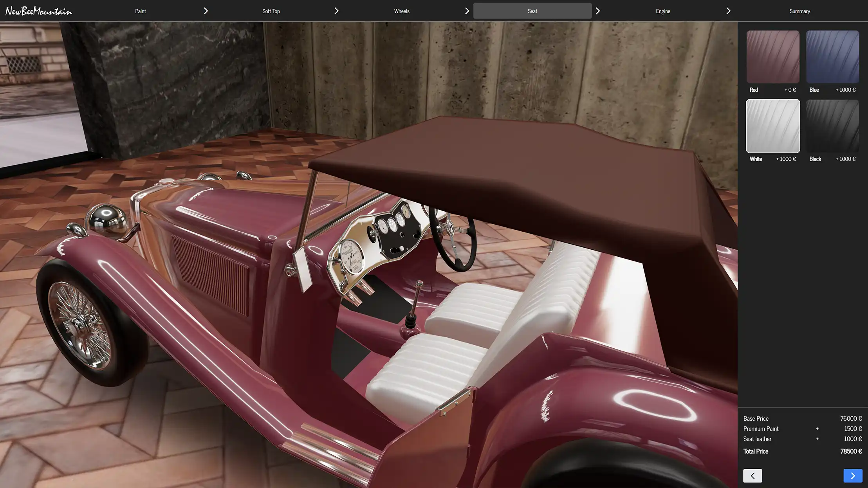Screen dimensions: 868x488
Task: Open the Soft Top configuration step
Action: [271, 11]
